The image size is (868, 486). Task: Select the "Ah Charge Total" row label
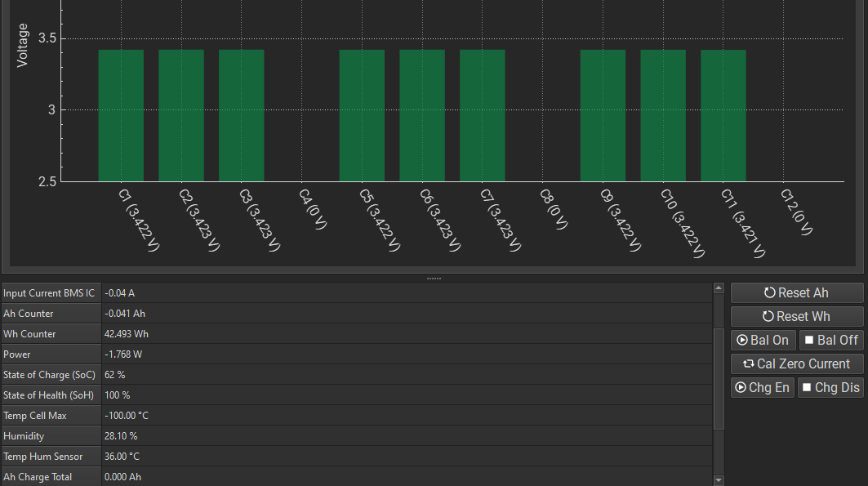(x=38, y=477)
